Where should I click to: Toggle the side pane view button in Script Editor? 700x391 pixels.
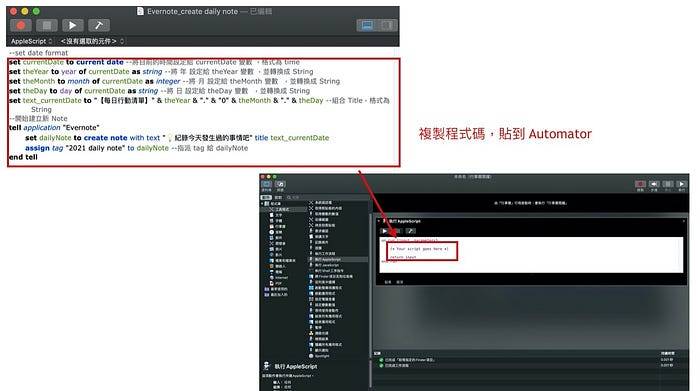[x=387, y=25]
